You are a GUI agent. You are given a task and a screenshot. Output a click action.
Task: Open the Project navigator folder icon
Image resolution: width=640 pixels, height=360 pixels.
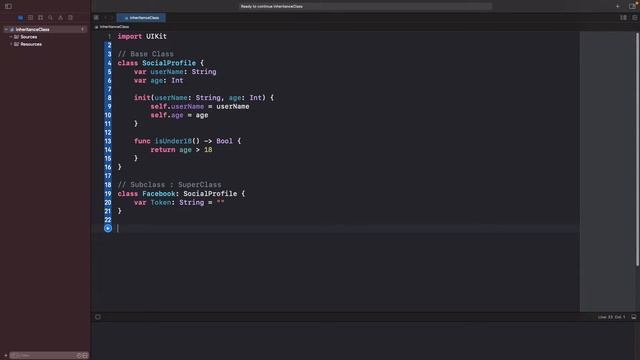(x=20, y=18)
